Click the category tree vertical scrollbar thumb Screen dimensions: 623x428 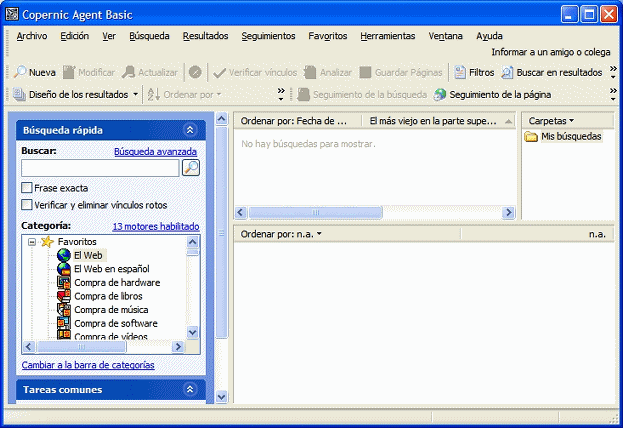[x=193, y=252]
